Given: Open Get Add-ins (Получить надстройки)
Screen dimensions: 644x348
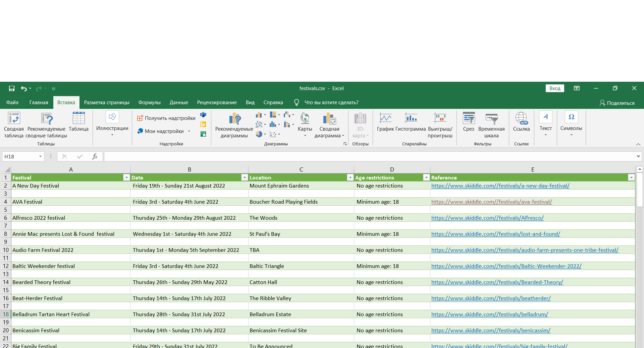Looking at the screenshot, I should 166,118.
